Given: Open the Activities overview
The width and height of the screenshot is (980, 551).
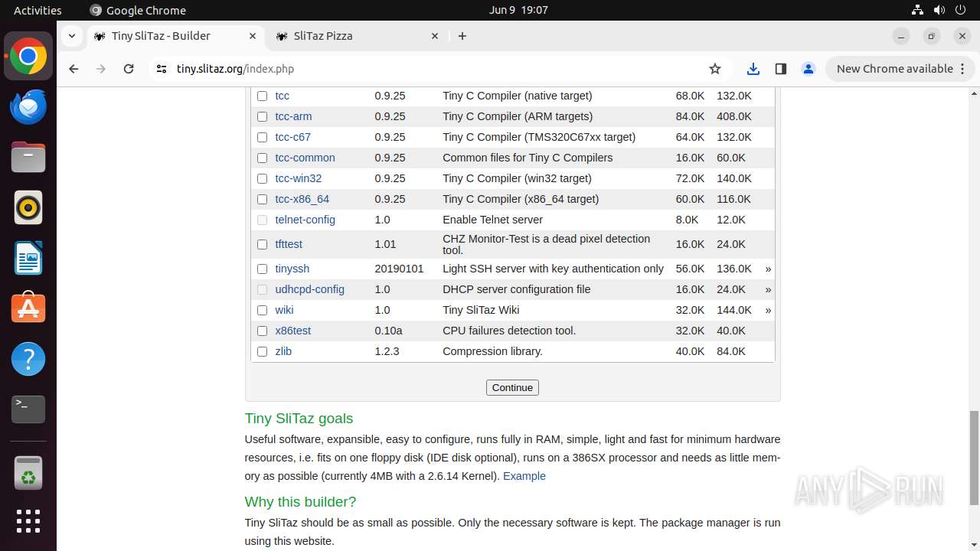Looking at the screenshot, I should coord(38,10).
